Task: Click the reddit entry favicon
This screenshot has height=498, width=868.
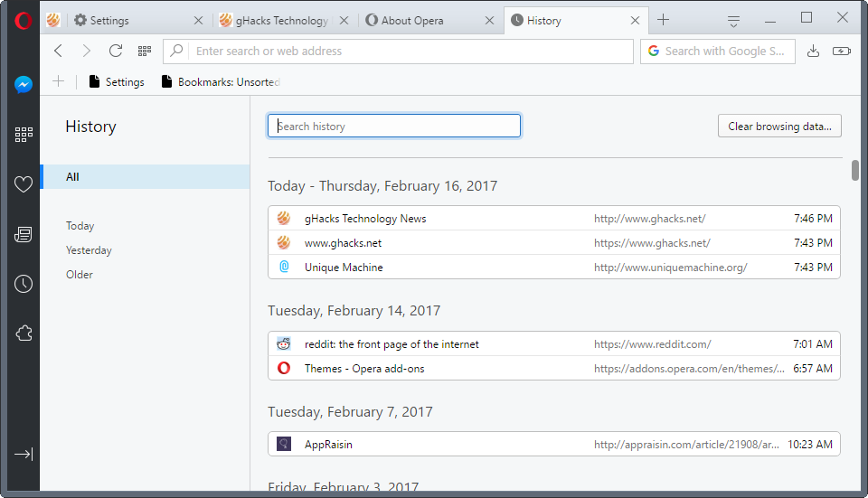Action: 283,343
